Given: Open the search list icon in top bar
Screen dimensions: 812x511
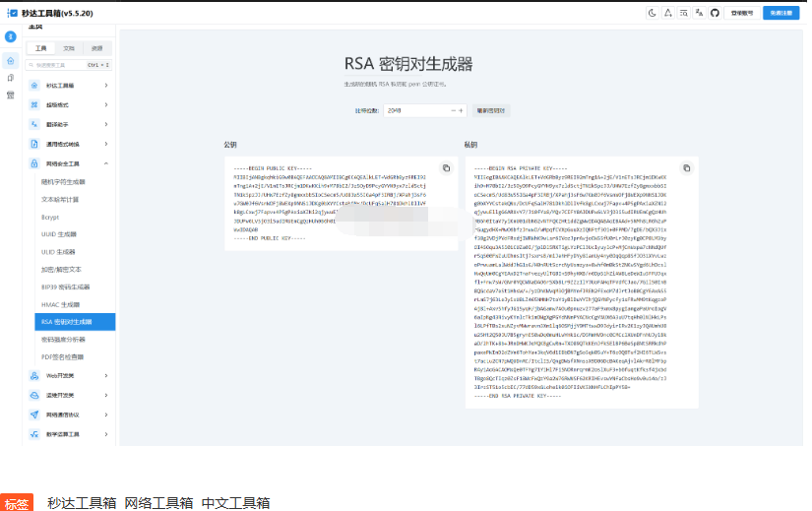Looking at the screenshot, I should [684, 13].
